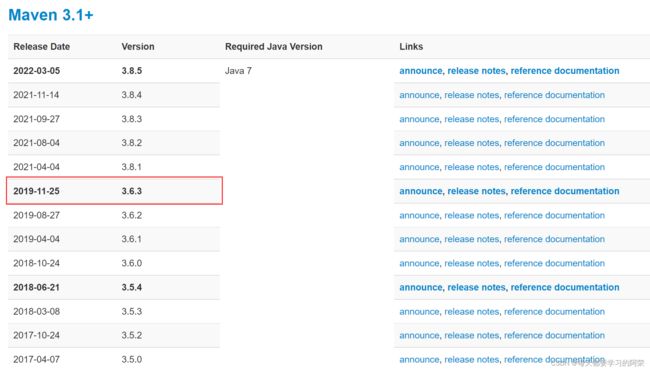Open announce link for version 3.6.1

419,239
